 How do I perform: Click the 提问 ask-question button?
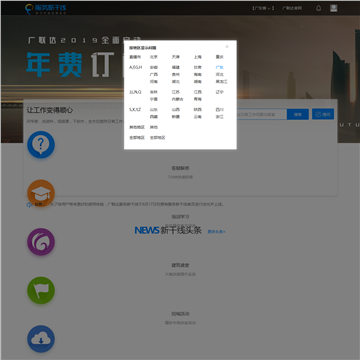click(x=323, y=114)
